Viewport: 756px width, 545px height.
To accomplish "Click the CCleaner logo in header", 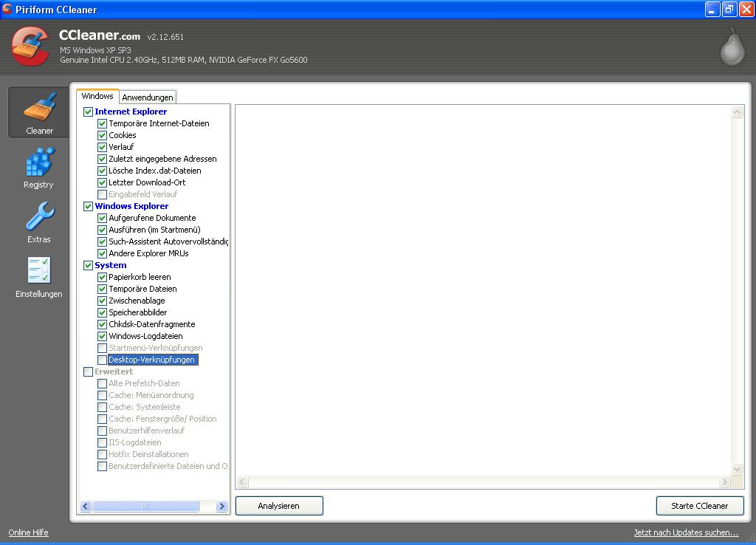I will tap(30, 47).
